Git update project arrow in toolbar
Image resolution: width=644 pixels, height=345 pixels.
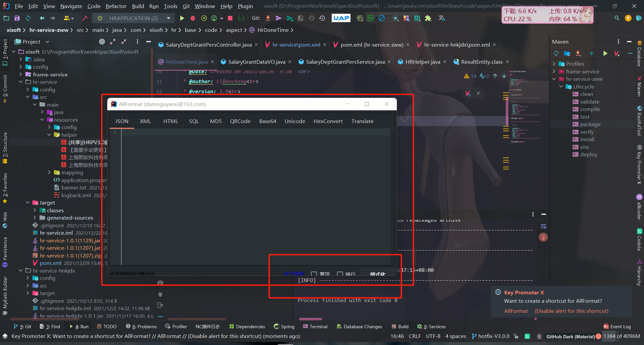tap(268, 18)
